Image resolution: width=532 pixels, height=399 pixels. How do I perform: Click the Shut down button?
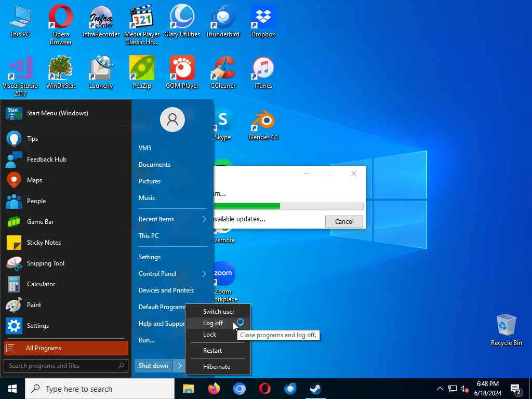tap(153, 366)
